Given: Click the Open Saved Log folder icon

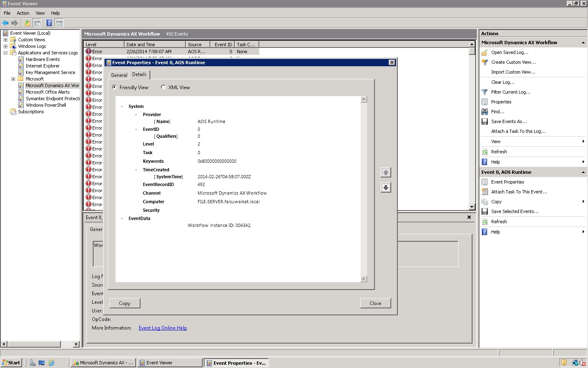Looking at the screenshot, I should pos(485,52).
